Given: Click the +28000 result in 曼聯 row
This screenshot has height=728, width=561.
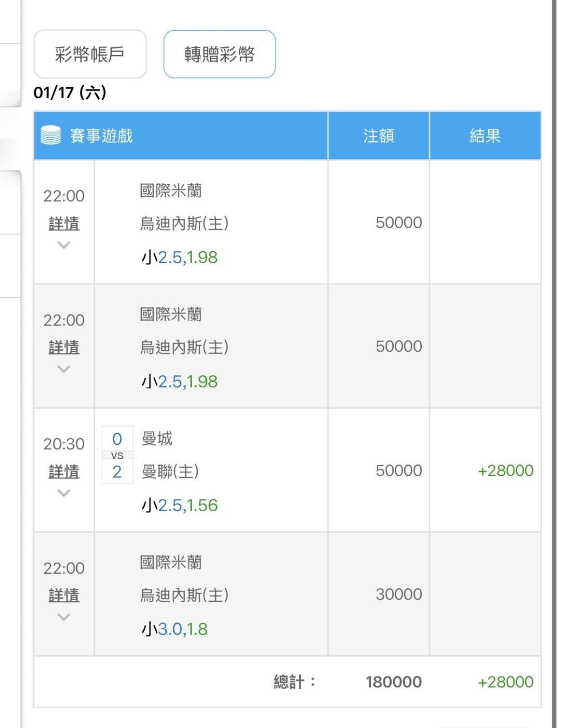Looking at the screenshot, I should [505, 470].
